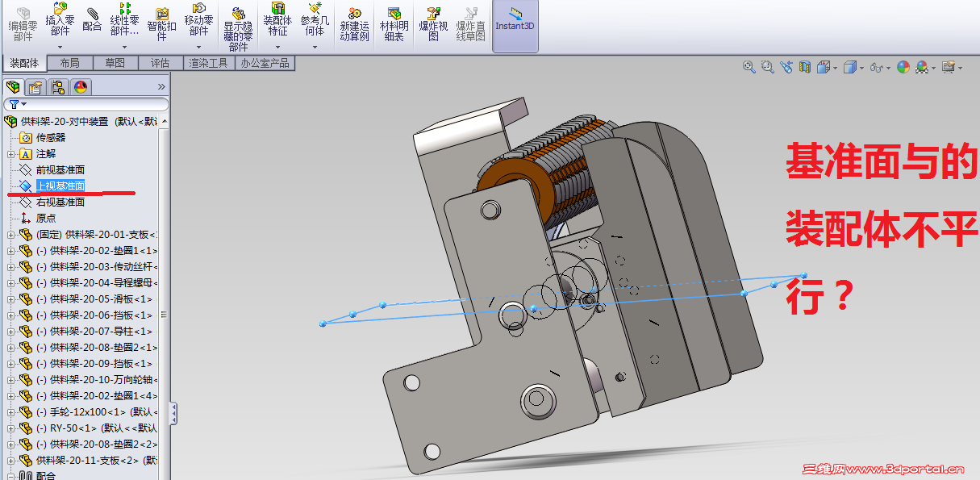The image size is (980, 480).
Task: Click Edit Appearance color ball icon
Action: click(903, 68)
